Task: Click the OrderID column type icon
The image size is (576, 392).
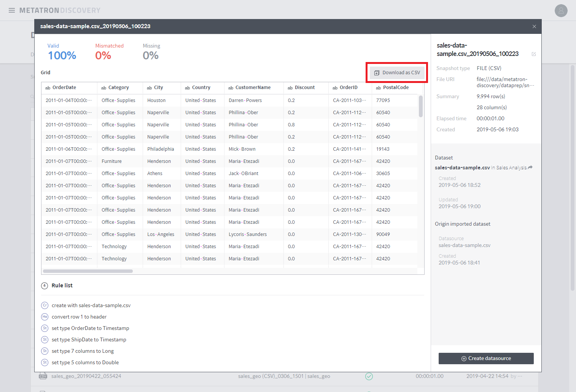Action: pos(335,88)
